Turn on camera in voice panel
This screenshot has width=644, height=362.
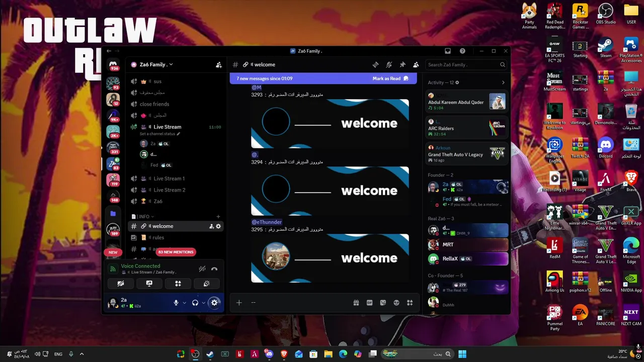(x=121, y=284)
